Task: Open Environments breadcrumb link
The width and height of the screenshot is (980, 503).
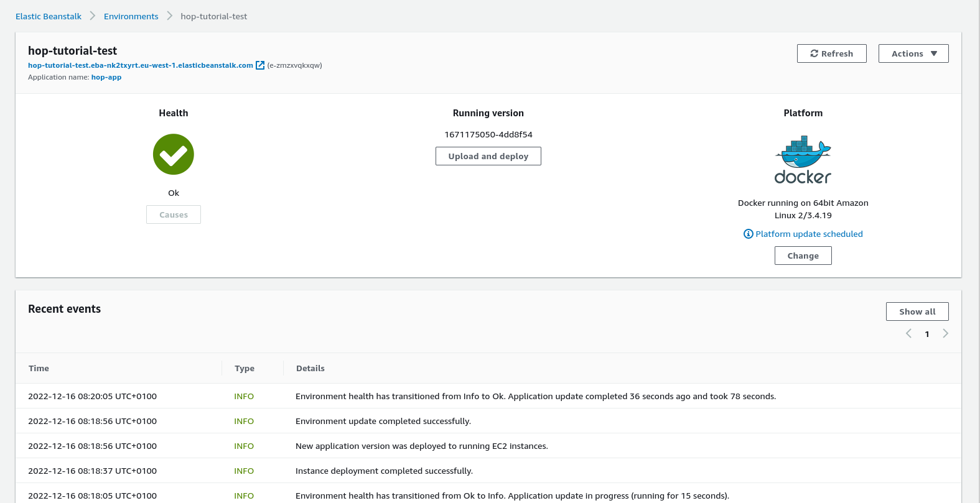Action: (131, 16)
